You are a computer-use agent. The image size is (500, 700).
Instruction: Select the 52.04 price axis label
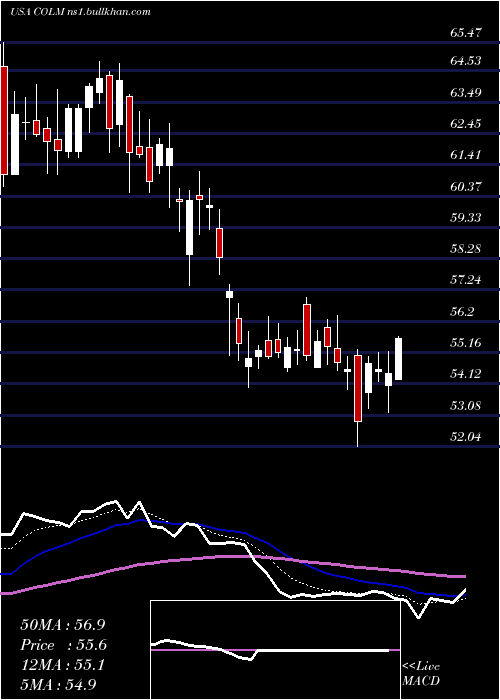(466, 437)
